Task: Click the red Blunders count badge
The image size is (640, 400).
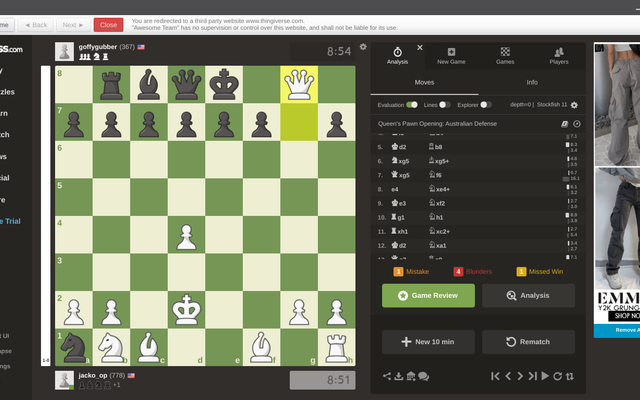Action: [x=458, y=271]
